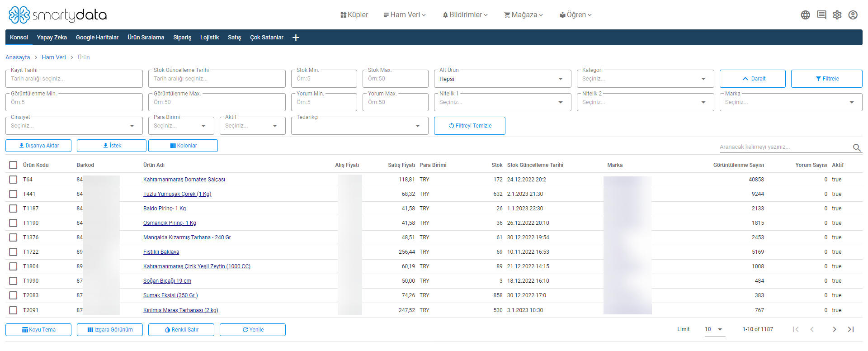Check the row T1804 checkbox
The image size is (868, 351).
click(13, 266)
